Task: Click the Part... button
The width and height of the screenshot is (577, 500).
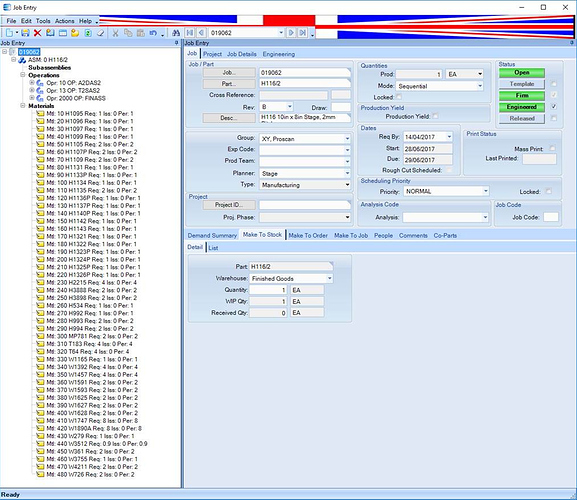Action: click(x=229, y=84)
